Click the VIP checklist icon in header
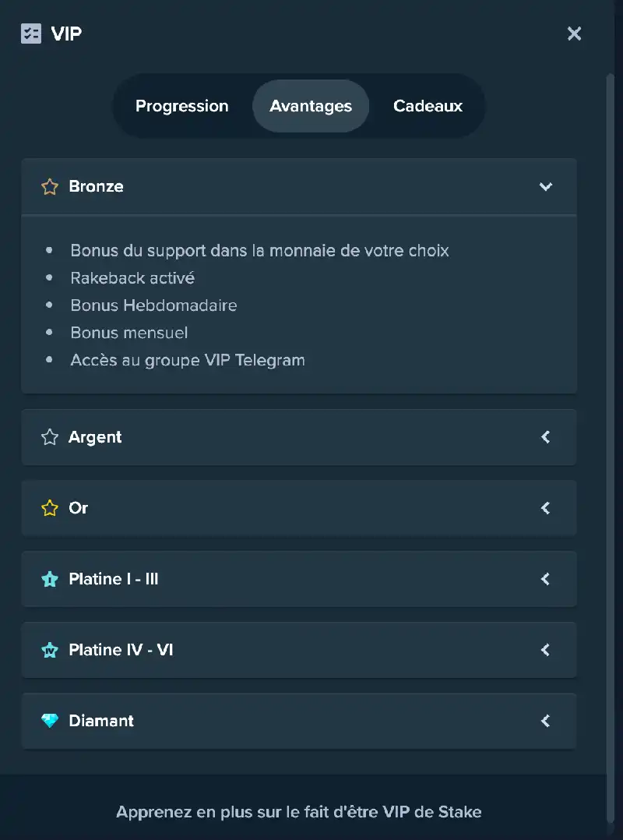The image size is (623, 840). coord(31,34)
